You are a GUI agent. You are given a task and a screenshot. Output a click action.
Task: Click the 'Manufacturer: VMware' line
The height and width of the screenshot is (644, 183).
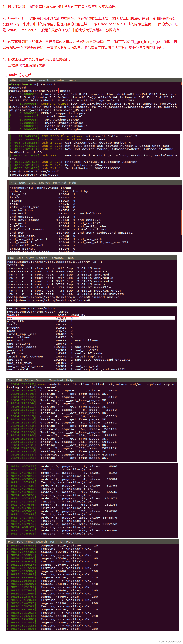pyautogui.click(x=86, y=165)
